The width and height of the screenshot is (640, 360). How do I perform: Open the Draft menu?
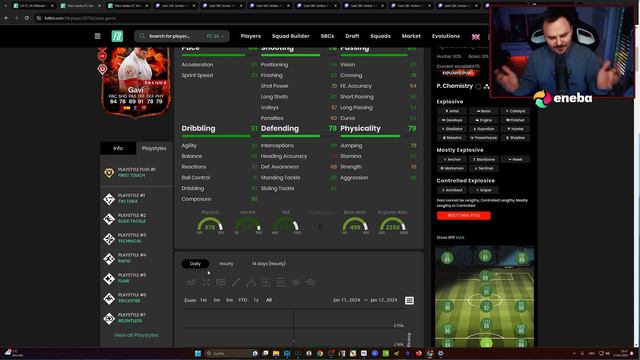click(x=352, y=36)
